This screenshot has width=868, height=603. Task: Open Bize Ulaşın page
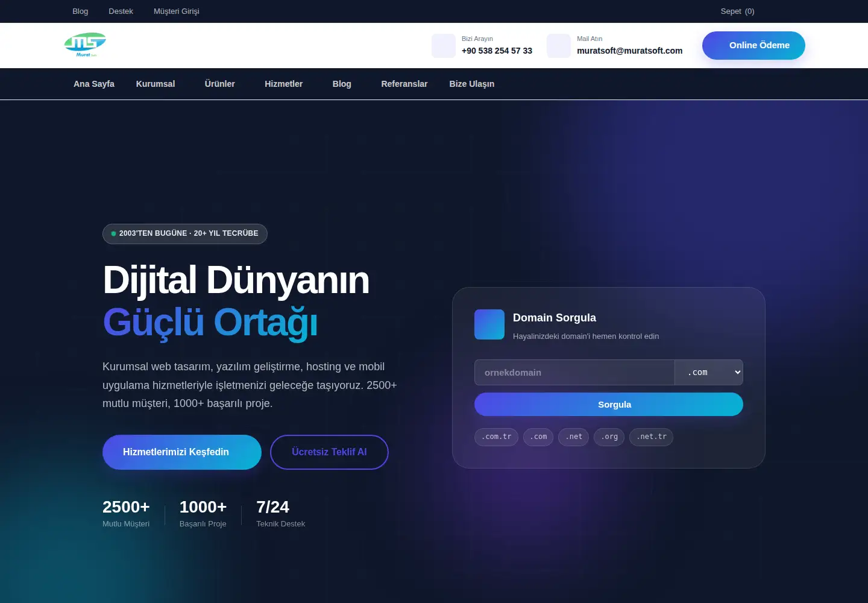[472, 84]
